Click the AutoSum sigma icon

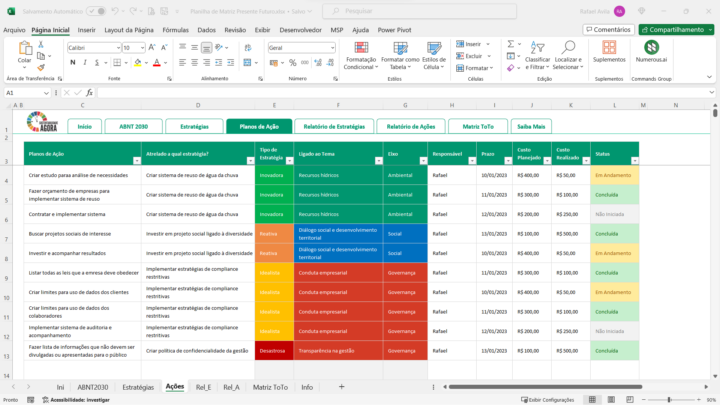[511, 44]
